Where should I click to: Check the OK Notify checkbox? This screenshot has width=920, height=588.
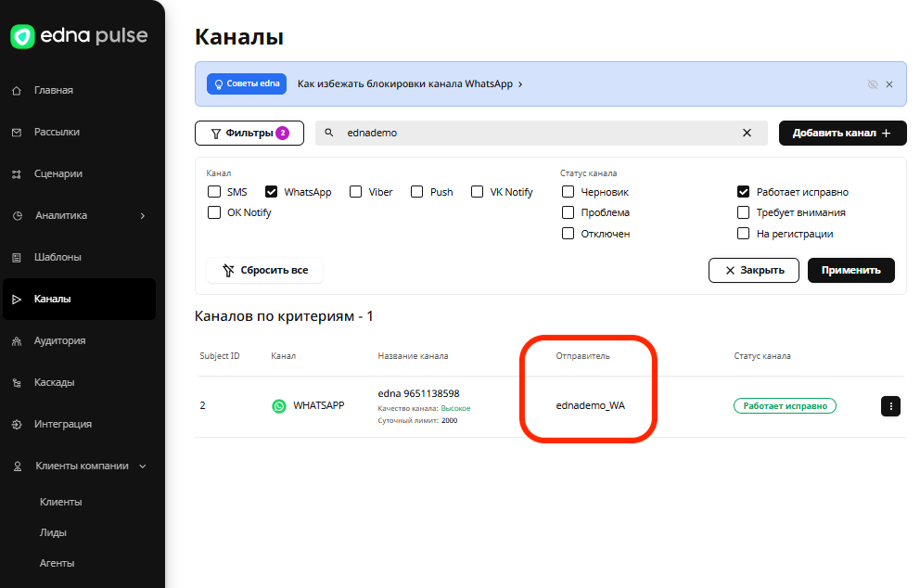pyautogui.click(x=214, y=212)
